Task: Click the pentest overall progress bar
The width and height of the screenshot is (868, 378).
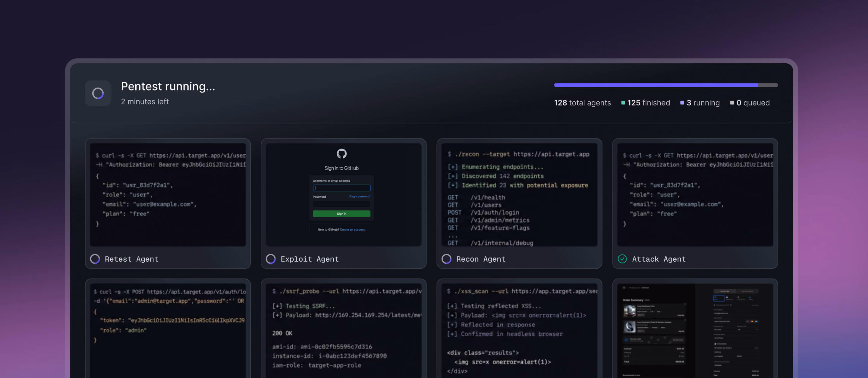Action: (x=666, y=85)
